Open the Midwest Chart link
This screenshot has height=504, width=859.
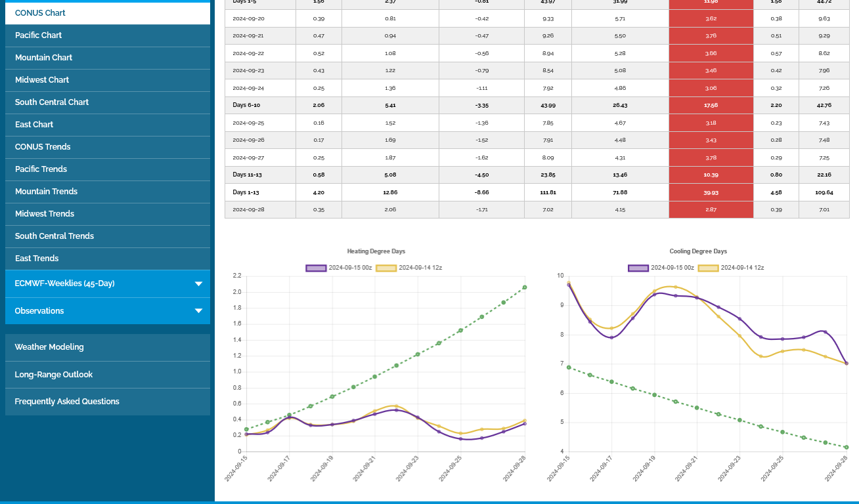click(42, 80)
